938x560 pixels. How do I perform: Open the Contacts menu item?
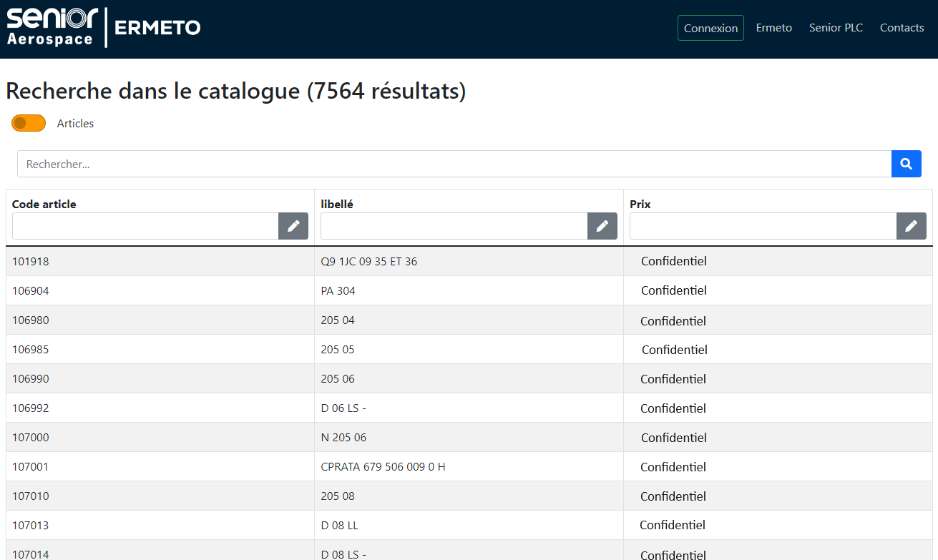pos(902,28)
